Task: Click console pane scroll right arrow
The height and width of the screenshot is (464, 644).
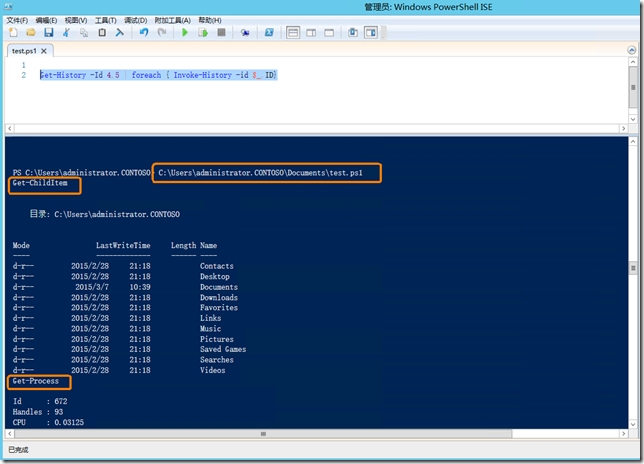Action: (623, 434)
